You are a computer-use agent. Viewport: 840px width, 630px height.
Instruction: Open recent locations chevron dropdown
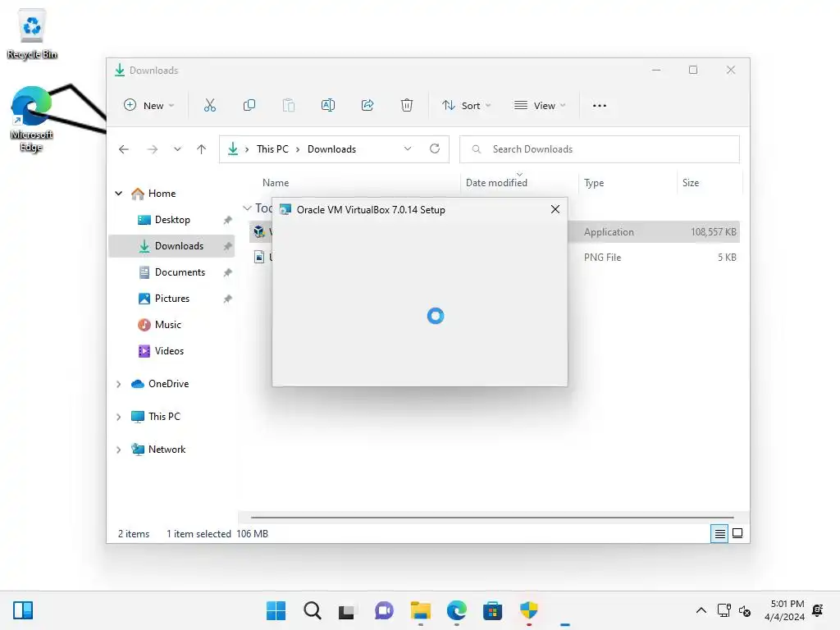tap(177, 149)
